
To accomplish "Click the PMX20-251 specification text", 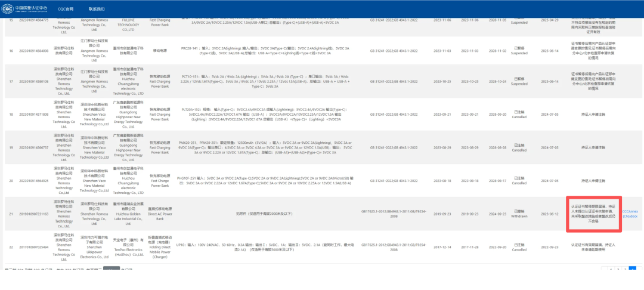I will click(x=266, y=147).
